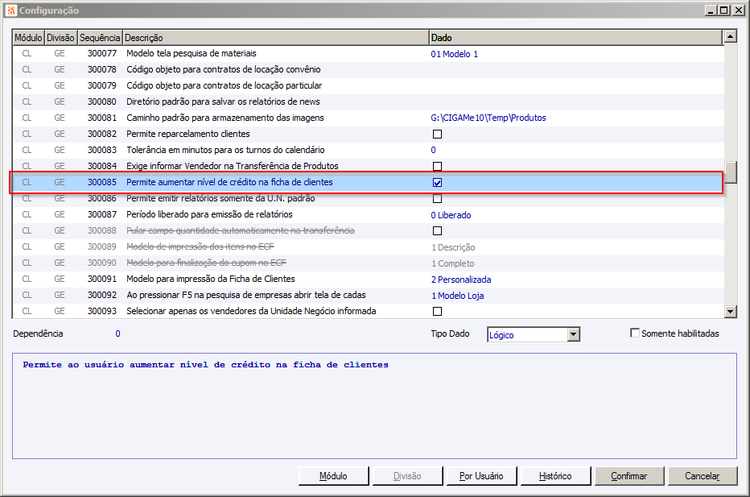Click the vertical scrollbar thumb
The height and width of the screenshot is (497, 750).
coord(730,173)
